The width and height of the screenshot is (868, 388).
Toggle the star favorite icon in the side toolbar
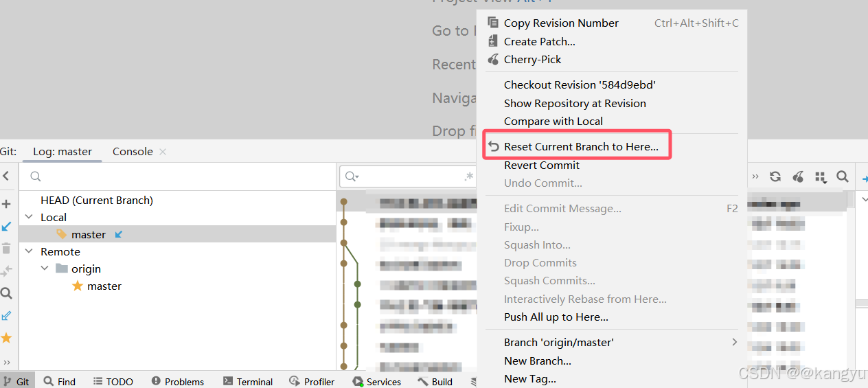[6, 338]
